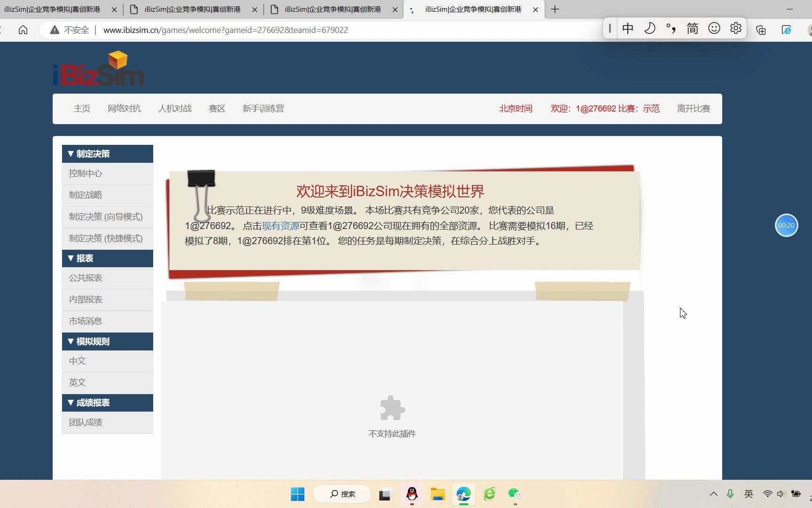
Task: Click 离开比赛 to leave match
Action: pos(694,109)
